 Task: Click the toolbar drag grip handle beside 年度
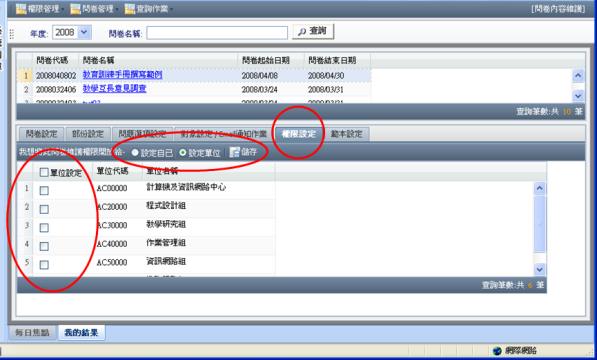pos(12,33)
